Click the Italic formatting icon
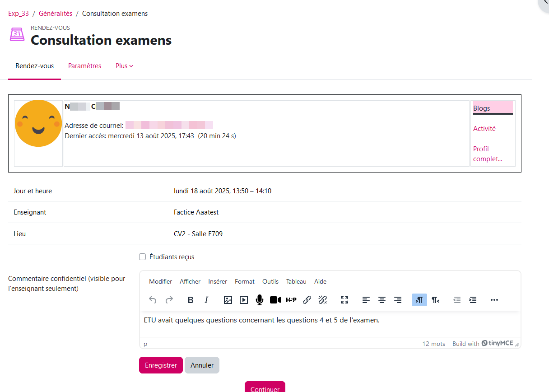 [x=206, y=300]
